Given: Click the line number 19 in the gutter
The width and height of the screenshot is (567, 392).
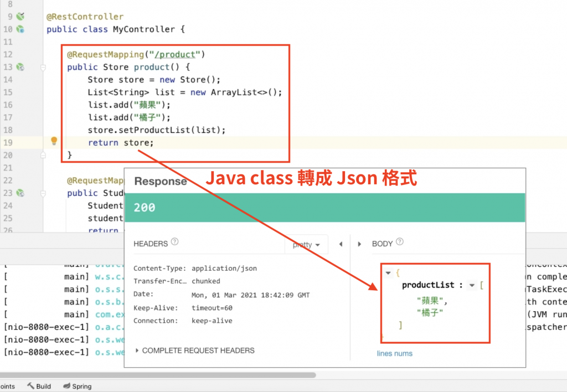Looking at the screenshot, I should pos(8,143).
